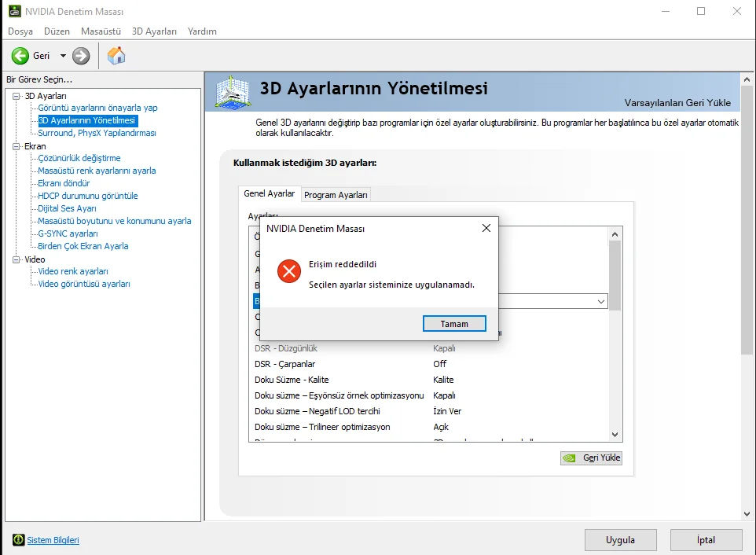Open Masaüstü boyutunu ve konumunu ayarla

115,221
